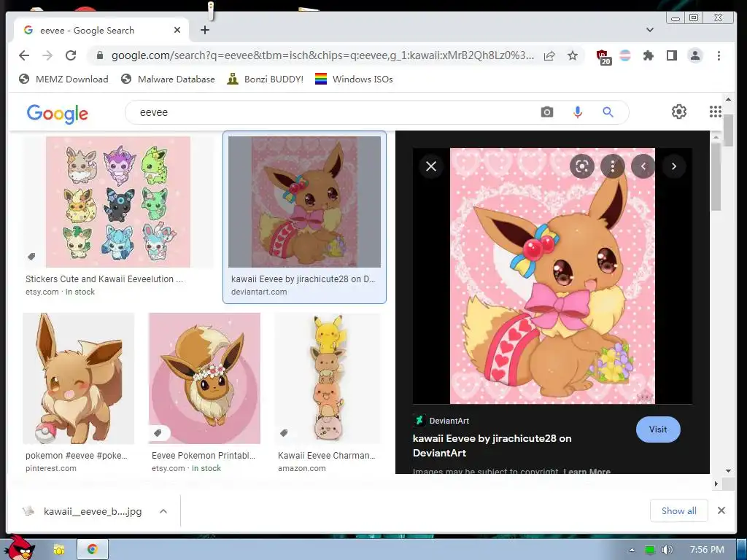Close the image preview panel
The width and height of the screenshot is (747, 560).
pyautogui.click(x=431, y=166)
